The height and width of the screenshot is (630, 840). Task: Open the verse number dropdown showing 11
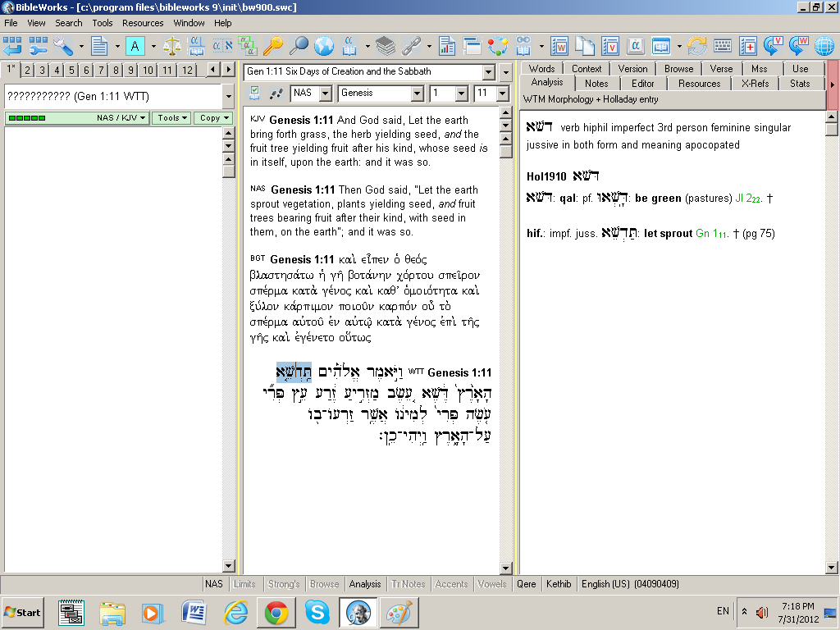click(502, 94)
